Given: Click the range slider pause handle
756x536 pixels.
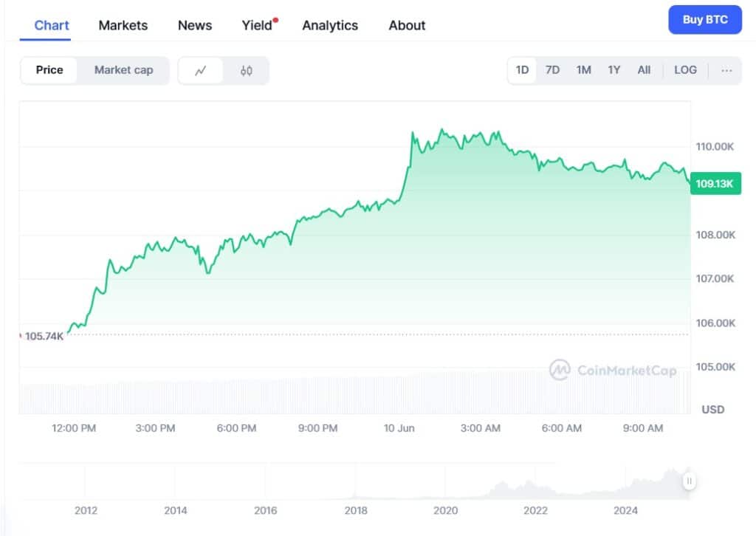Looking at the screenshot, I should click(x=689, y=481).
